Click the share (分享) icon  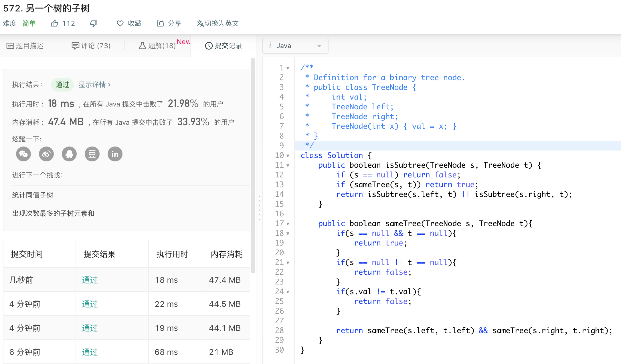(x=160, y=23)
